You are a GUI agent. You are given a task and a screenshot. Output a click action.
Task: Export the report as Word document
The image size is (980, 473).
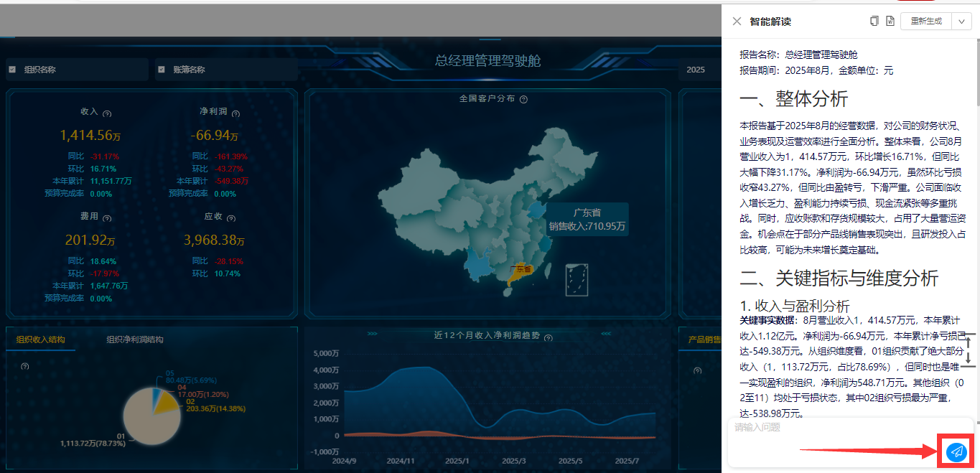(x=890, y=22)
